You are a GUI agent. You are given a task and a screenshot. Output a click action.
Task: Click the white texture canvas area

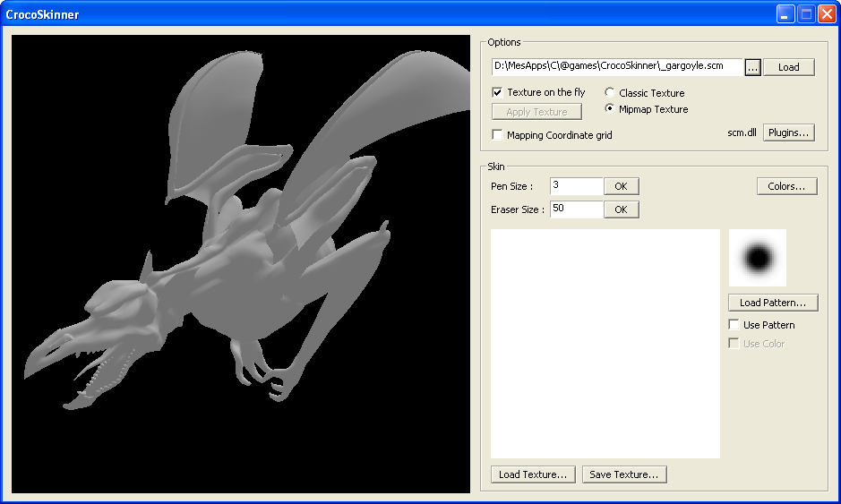tap(605, 344)
